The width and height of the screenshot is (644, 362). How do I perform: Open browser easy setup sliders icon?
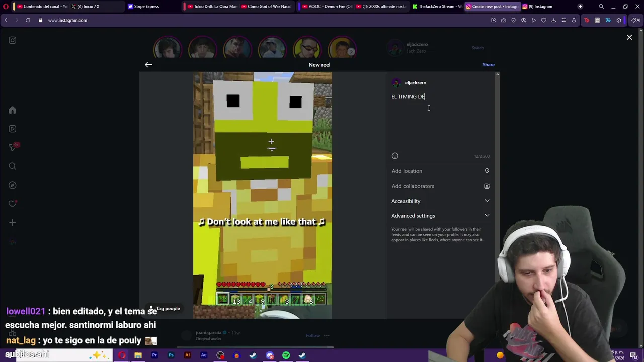click(x=563, y=20)
